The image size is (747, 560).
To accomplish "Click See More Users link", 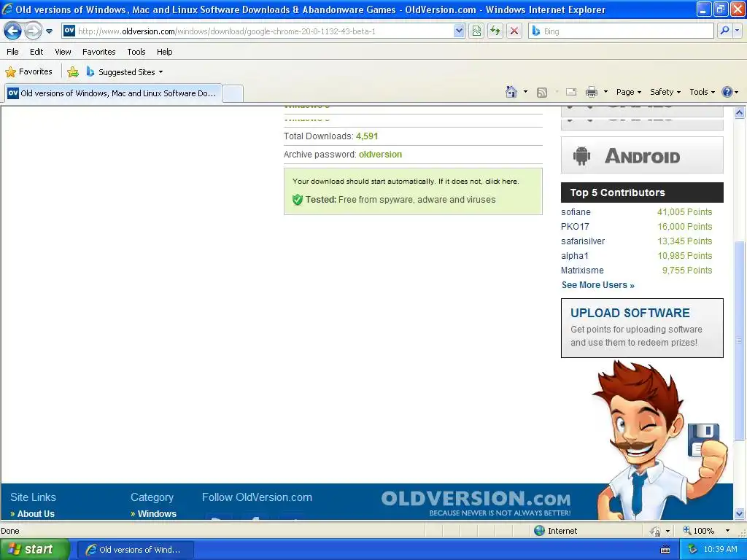I will [598, 285].
